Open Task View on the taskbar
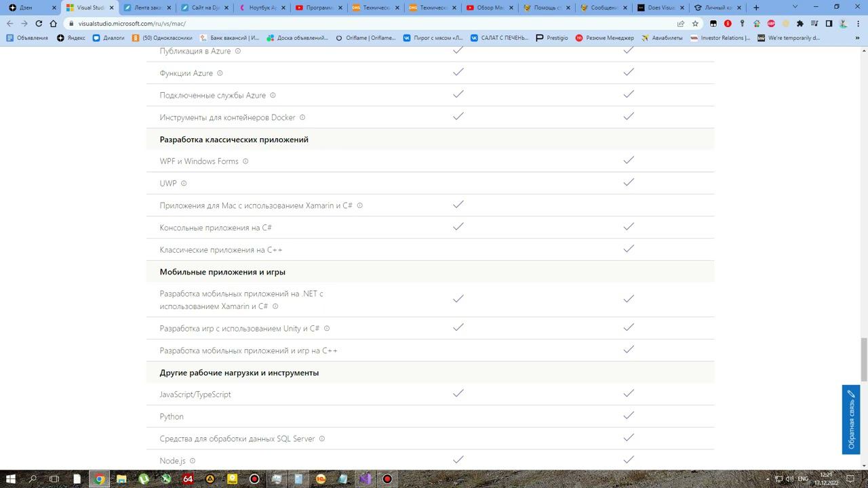Screen dimensions: 868x488 click(x=55, y=479)
